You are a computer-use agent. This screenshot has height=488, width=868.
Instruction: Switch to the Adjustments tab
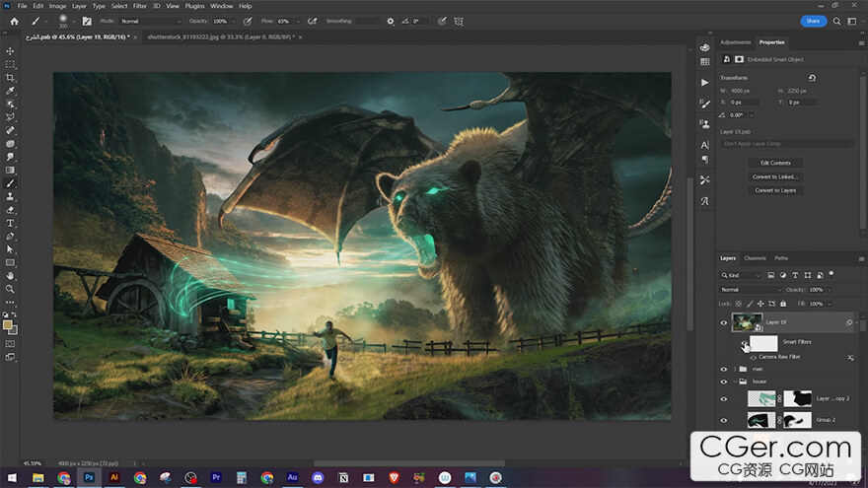[735, 42]
